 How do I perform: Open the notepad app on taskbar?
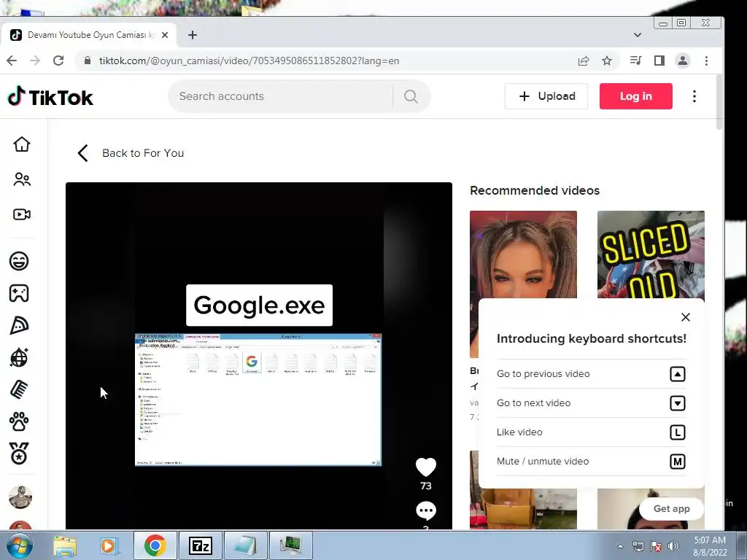coord(246,545)
